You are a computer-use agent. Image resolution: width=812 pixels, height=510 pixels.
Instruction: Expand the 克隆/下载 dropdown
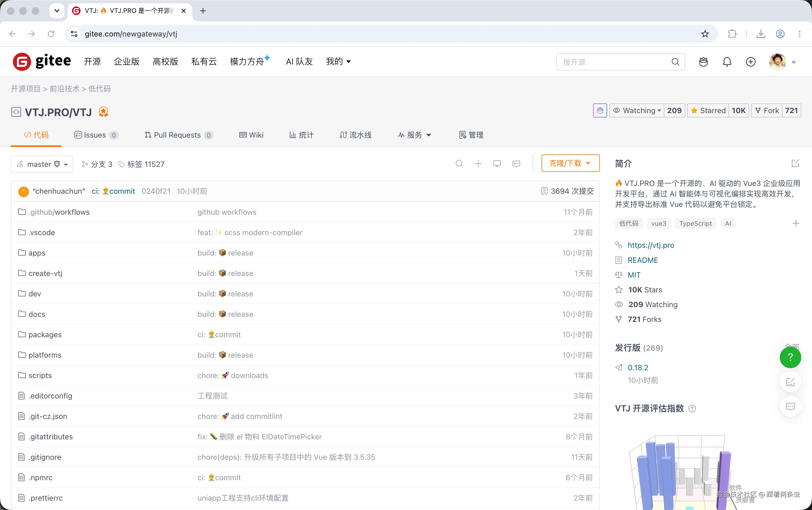click(570, 163)
